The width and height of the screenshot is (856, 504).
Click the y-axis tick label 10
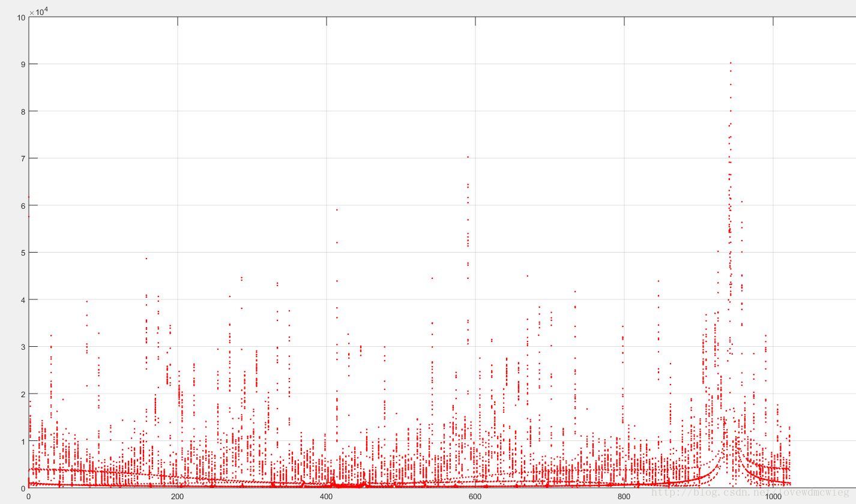point(21,17)
